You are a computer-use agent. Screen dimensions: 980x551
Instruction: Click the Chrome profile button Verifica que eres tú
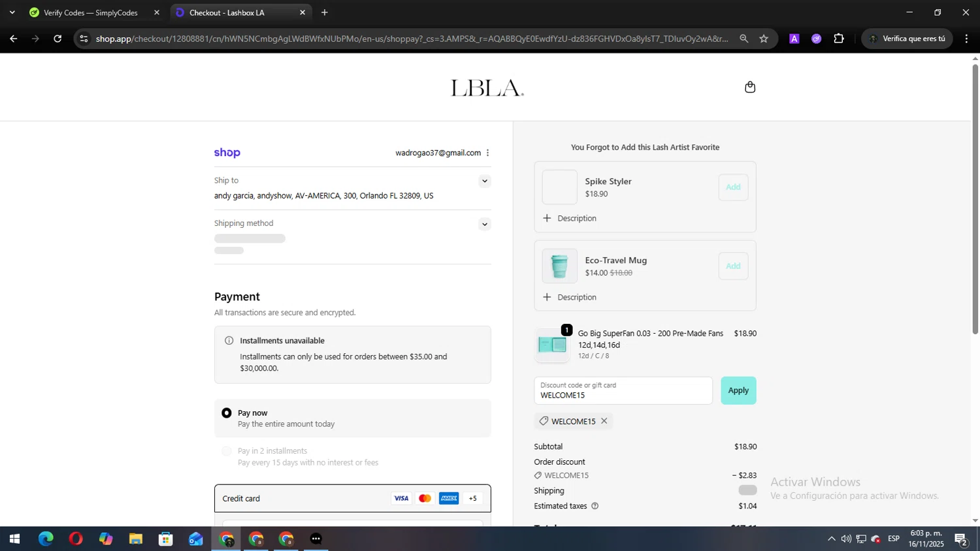click(x=907, y=39)
